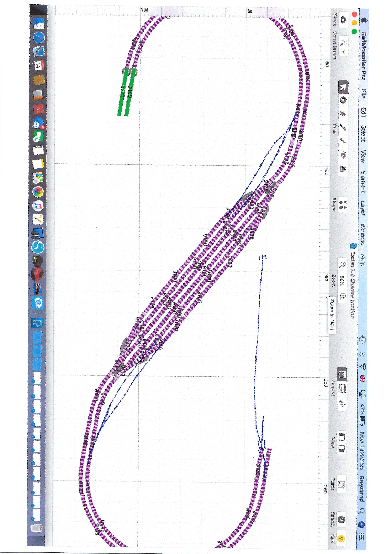Viewport: 392px width, 554px height.
Task: Select the ruler measuring tool
Action: click(343, 141)
